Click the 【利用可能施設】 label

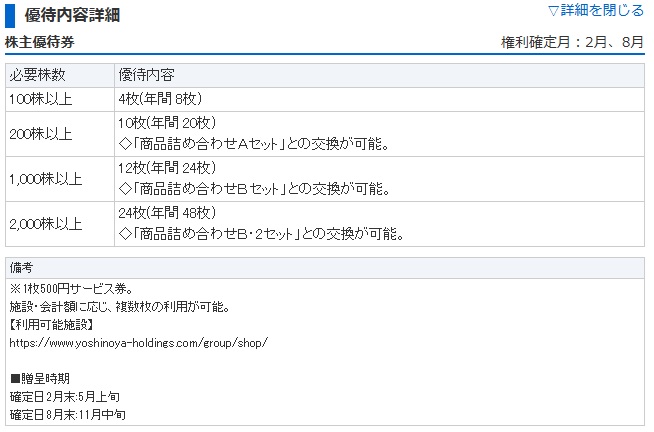pyautogui.click(x=51, y=324)
